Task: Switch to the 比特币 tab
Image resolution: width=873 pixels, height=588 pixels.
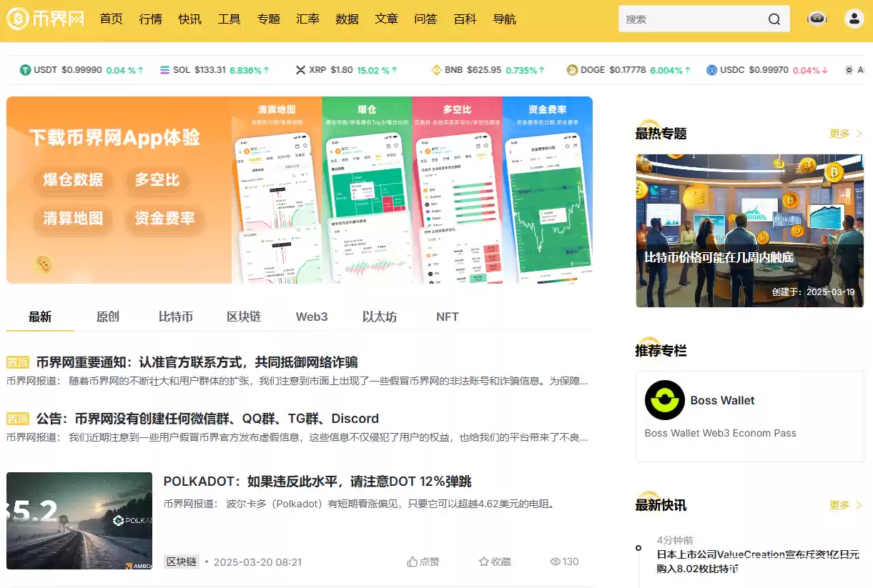Action: [176, 317]
